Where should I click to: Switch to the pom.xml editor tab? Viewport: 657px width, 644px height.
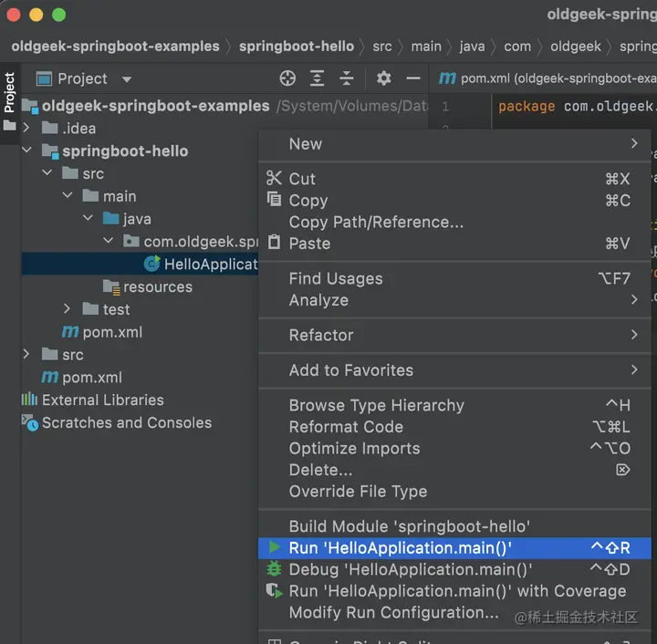click(544, 78)
